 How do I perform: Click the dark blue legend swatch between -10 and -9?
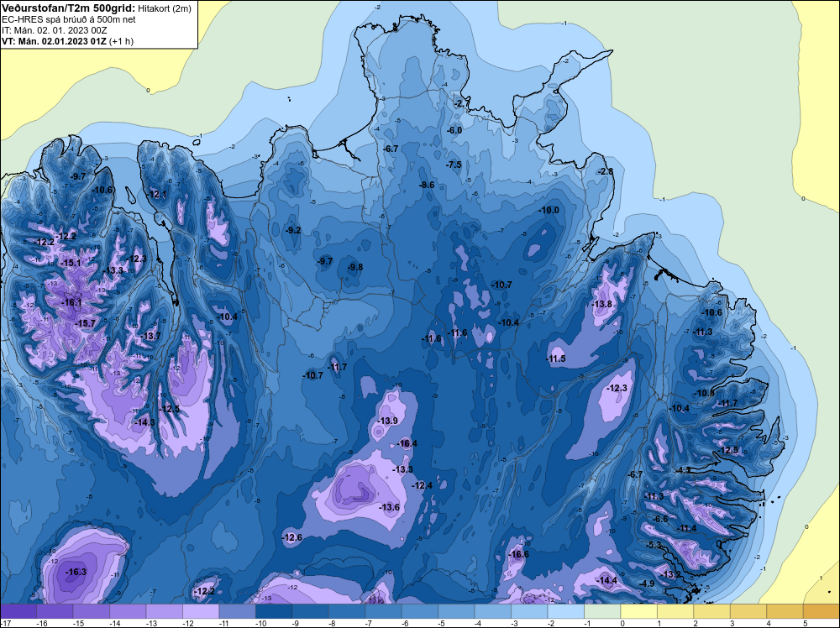coord(274,611)
